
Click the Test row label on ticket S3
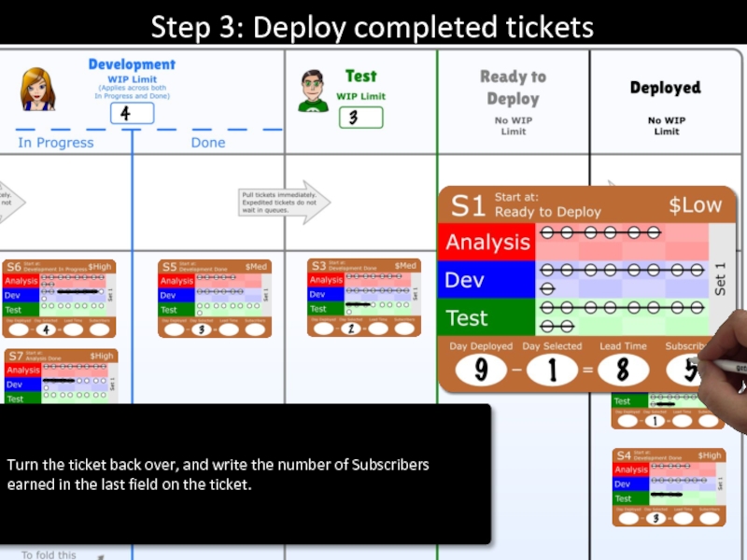326,309
